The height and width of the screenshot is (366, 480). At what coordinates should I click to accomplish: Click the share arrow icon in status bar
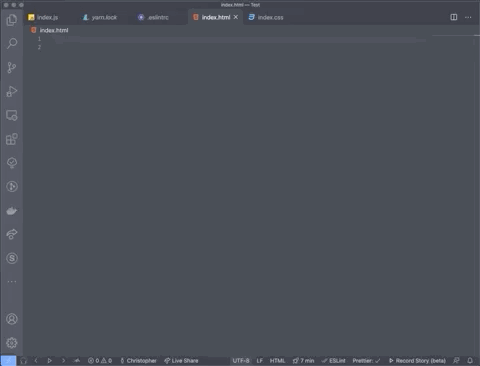tap(77, 360)
